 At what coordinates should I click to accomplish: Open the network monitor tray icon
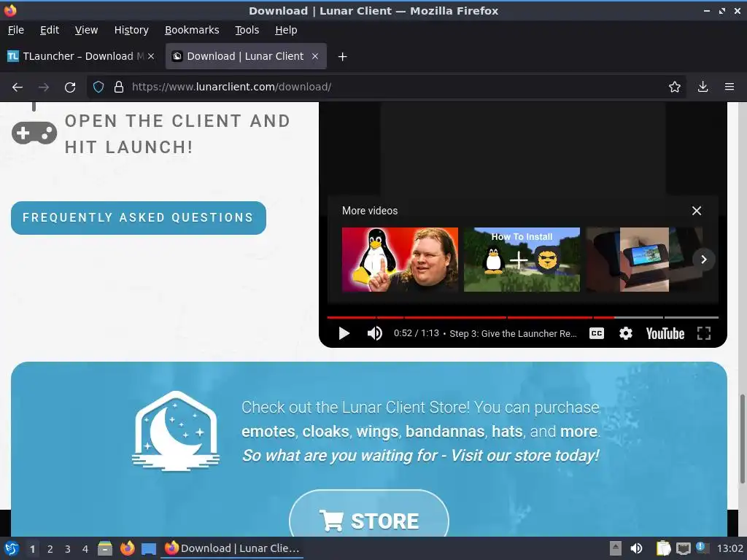coord(683,548)
